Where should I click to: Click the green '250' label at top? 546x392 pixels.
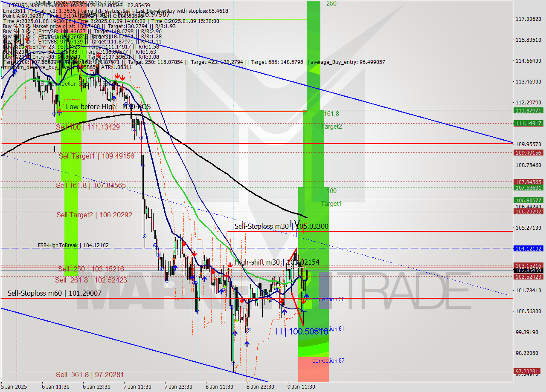(x=331, y=3)
